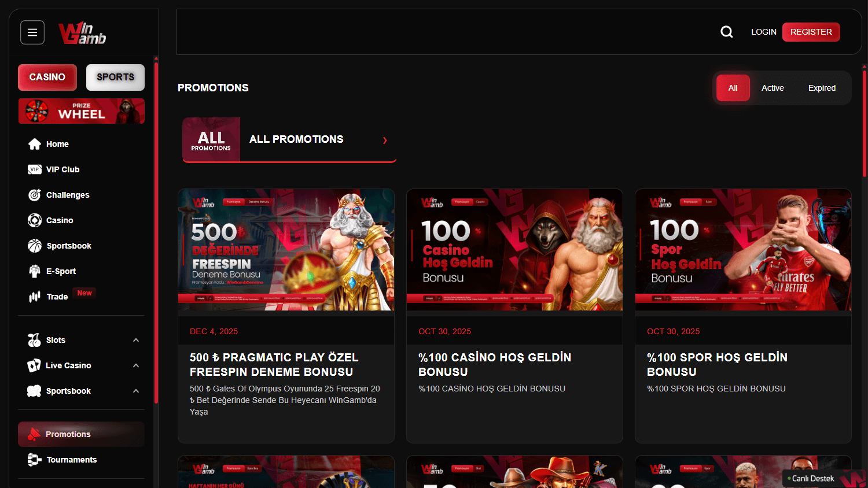Open the E-Sport section icon
The image size is (868, 488).
(x=35, y=271)
